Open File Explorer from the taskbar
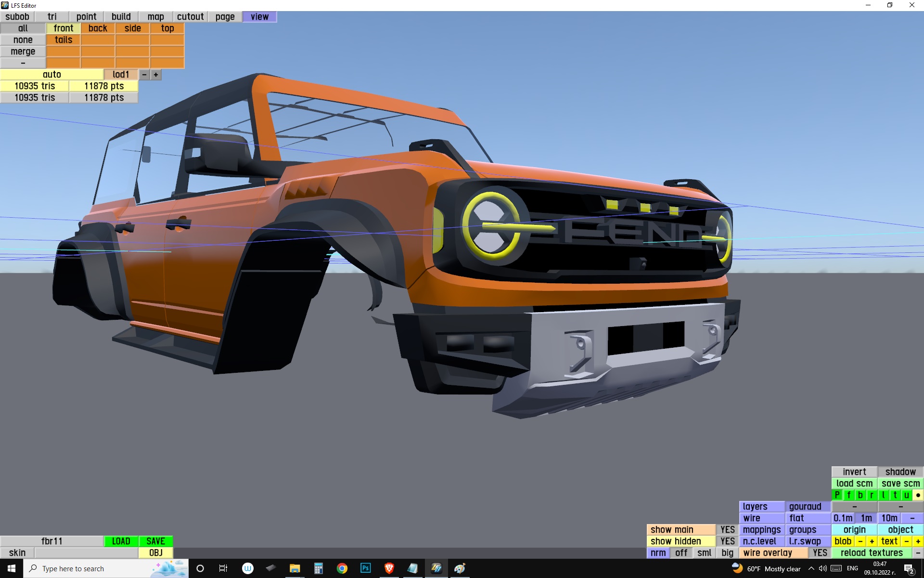 coord(295,568)
